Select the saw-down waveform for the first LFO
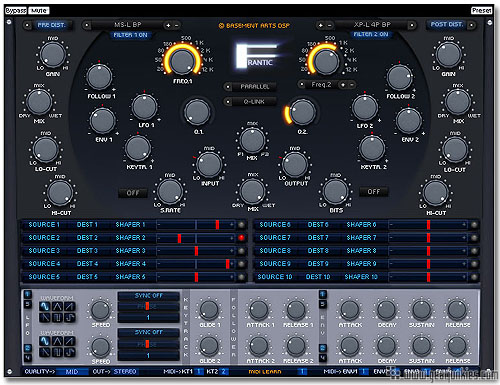 [45, 317]
